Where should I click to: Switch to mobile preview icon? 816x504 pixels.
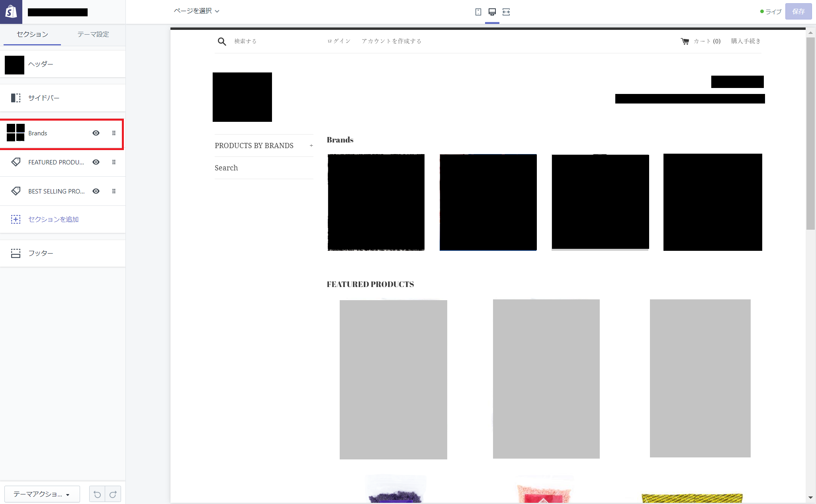(478, 12)
